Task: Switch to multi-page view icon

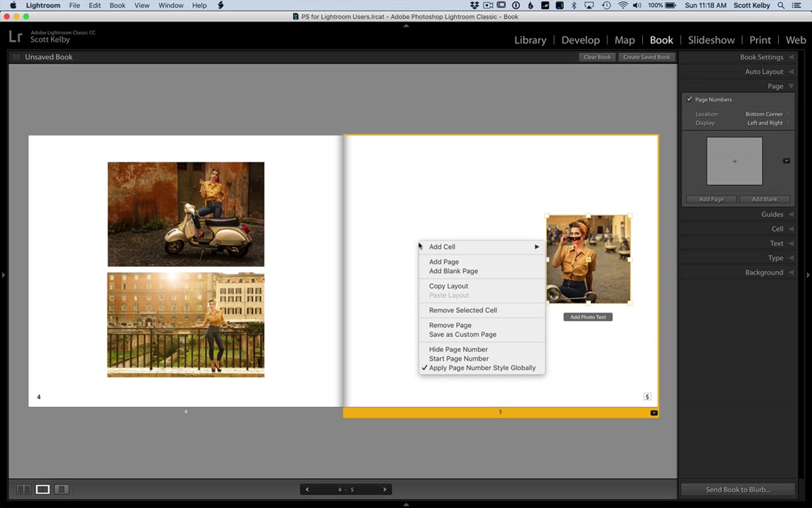Action: pos(24,489)
